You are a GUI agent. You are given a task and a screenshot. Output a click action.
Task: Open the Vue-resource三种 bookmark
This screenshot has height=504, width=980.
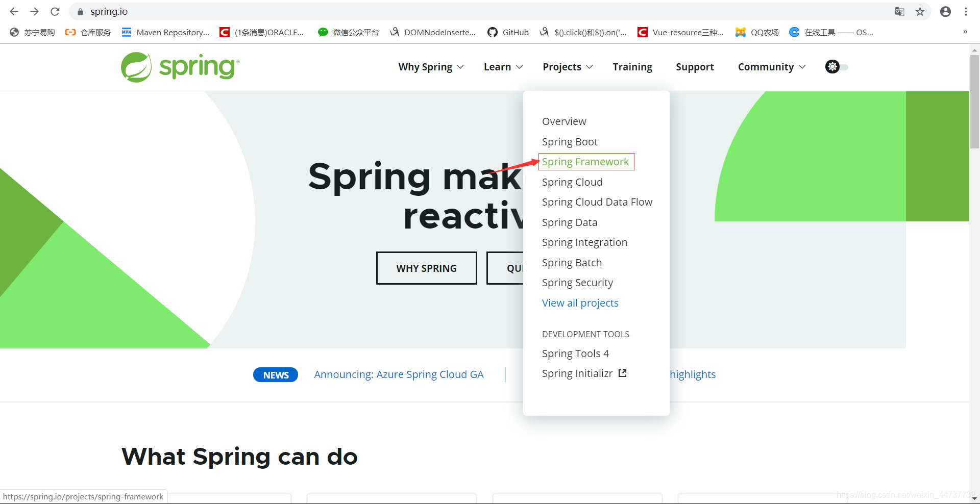pyautogui.click(x=680, y=32)
